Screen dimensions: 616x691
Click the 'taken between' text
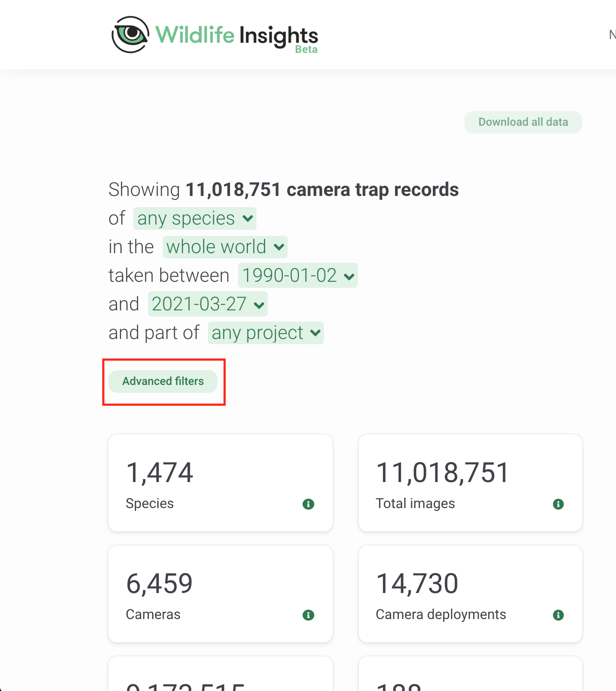click(x=169, y=276)
